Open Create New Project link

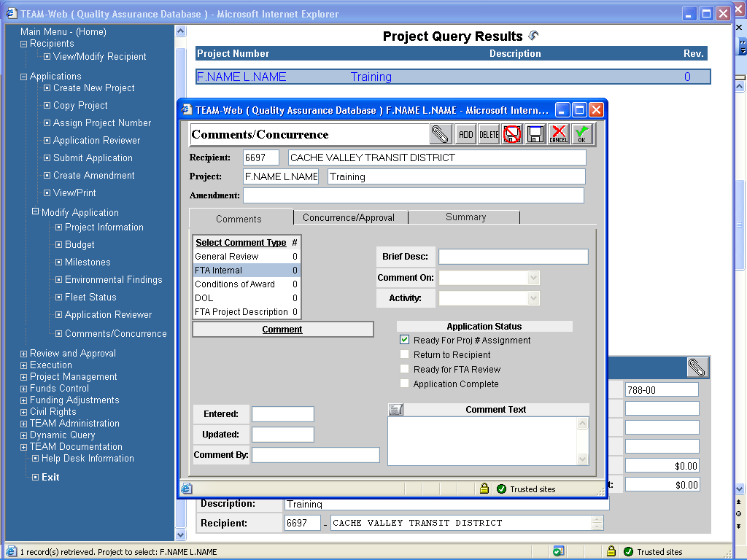point(94,87)
